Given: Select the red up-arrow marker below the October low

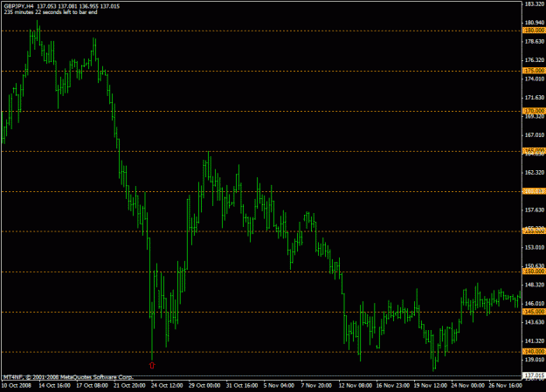Looking at the screenshot, I should point(152,365).
